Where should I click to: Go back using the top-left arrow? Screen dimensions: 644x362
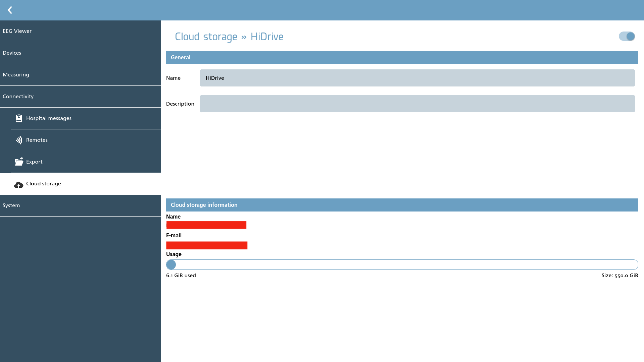(10, 10)
